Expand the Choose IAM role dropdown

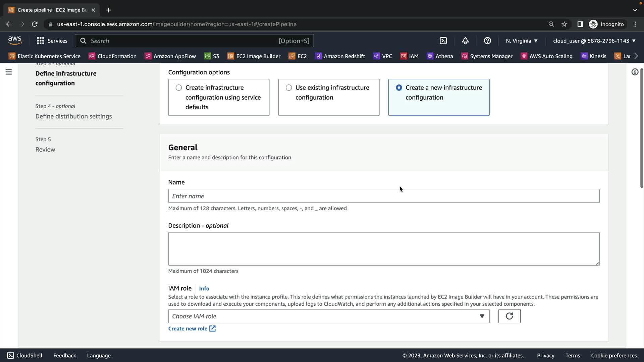pos(328,316)
